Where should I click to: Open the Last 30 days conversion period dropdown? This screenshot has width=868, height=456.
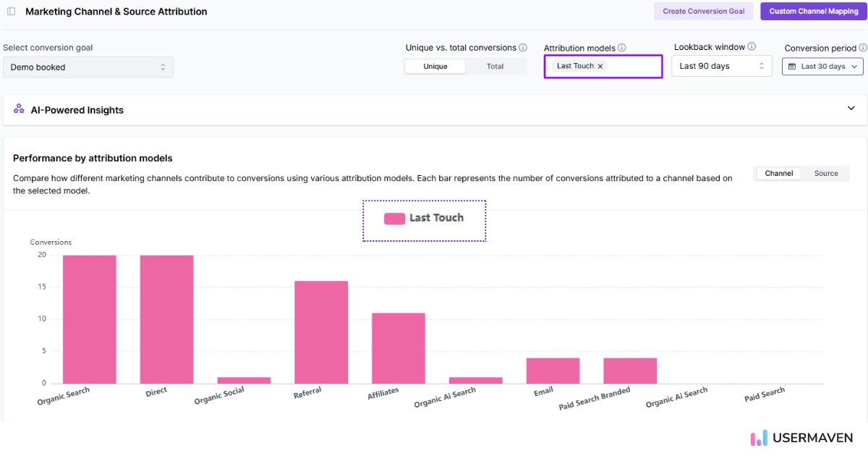(x=822, y=65)
